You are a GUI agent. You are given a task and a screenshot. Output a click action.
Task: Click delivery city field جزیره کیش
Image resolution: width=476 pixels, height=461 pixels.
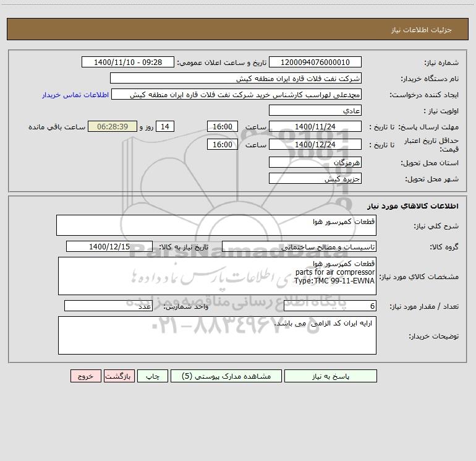coord(315,178)
